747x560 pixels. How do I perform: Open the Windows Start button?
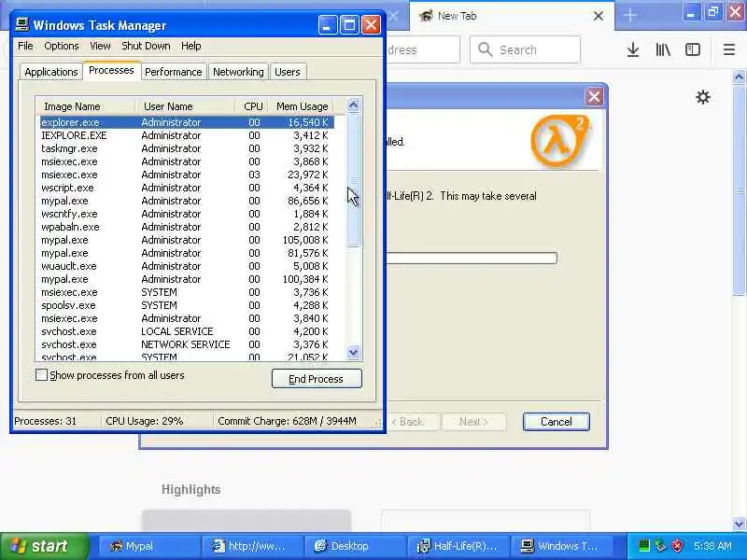click(x=44, y=546)
